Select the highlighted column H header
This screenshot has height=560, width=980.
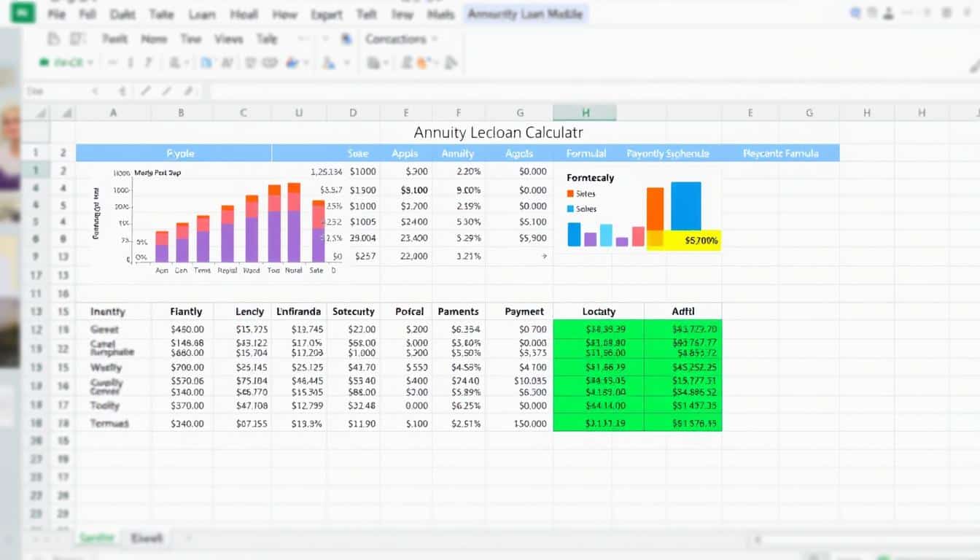point(585,112)
